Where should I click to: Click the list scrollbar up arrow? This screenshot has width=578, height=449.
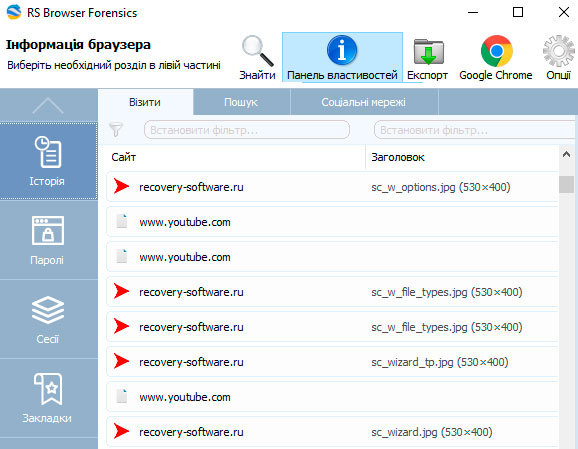click(566, 155)
